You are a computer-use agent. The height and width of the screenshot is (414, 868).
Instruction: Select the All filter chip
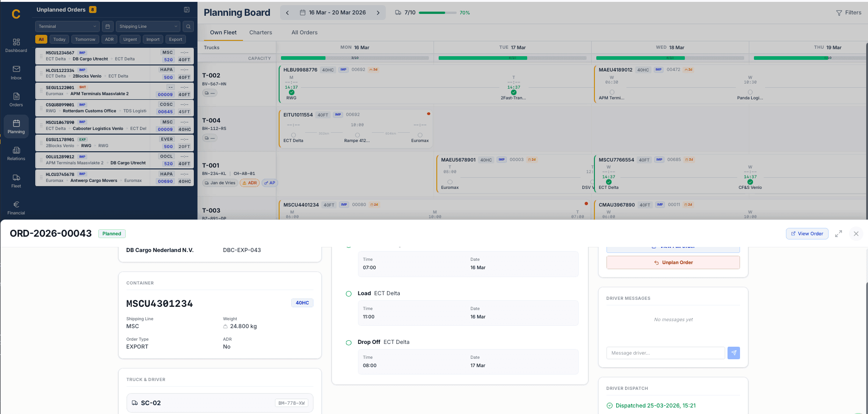pos(41,39)
